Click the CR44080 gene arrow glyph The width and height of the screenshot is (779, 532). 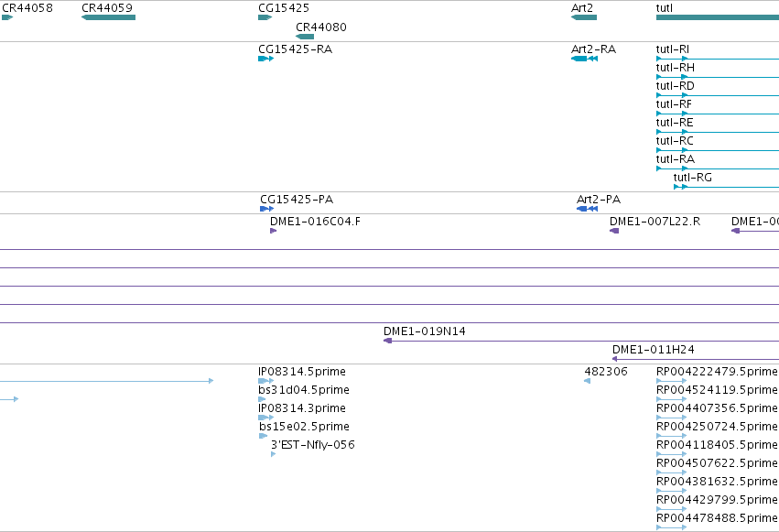pyautogui.click(x=305, y=37)
